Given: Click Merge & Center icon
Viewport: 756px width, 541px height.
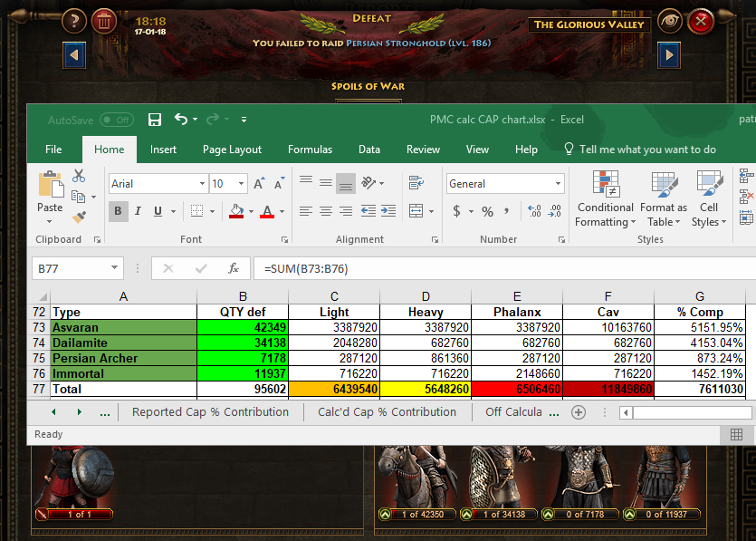Looking at the screenshot, I should [416, 211].
